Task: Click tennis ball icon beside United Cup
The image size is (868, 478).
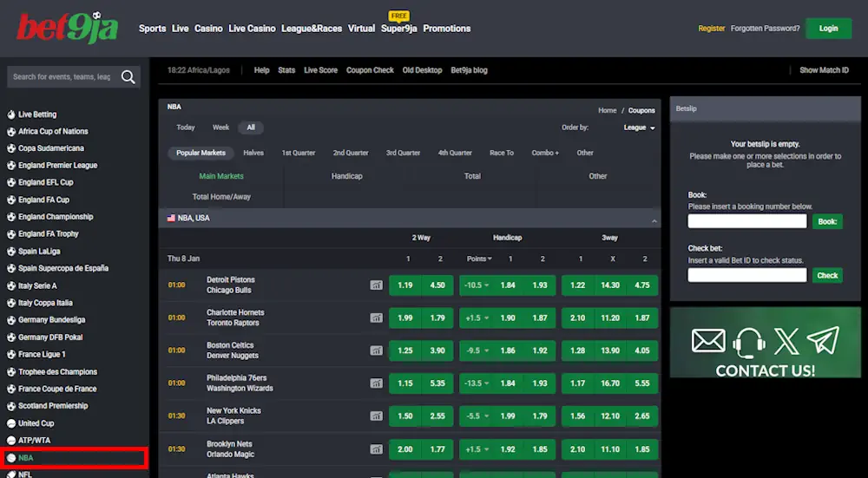Action: pyautogui.click(x=11, y=424)
